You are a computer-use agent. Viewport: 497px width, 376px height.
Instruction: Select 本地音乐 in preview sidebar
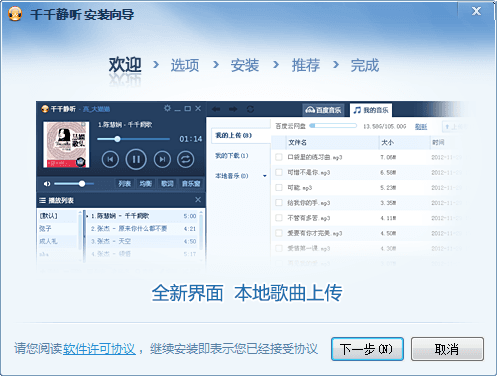232,176
